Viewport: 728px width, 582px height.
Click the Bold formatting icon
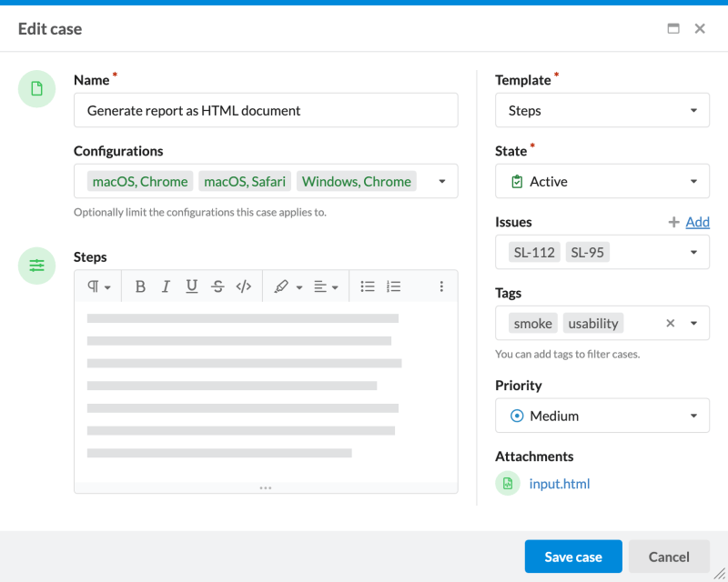pyautogui.click(x=140, y=286)
